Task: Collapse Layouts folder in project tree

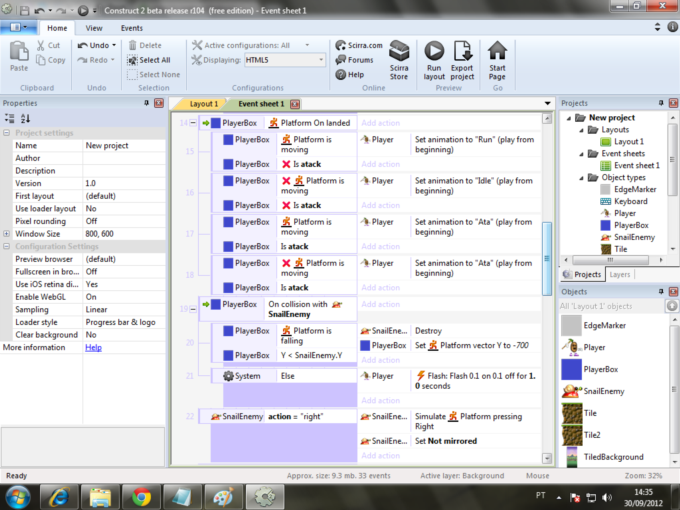Action: (581, 130)
